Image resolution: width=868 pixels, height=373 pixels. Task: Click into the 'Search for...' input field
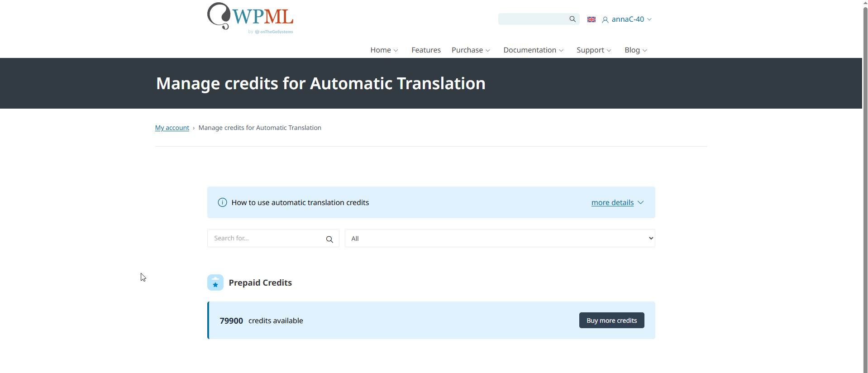(267, 238)
